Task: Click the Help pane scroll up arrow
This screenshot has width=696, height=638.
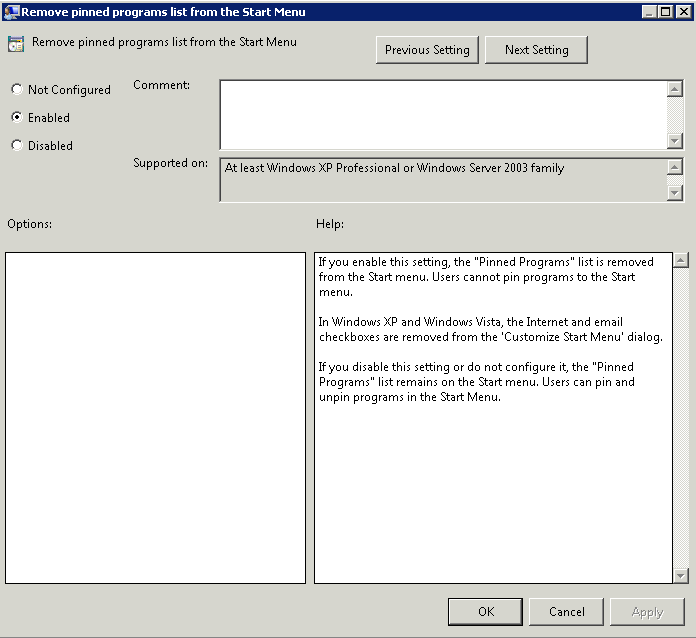Action: 680,260
